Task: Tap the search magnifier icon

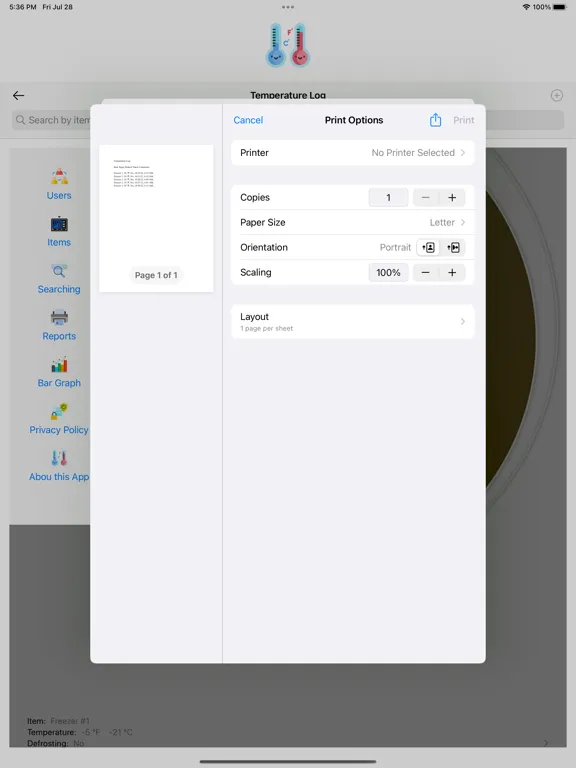Action: point(20,120)
